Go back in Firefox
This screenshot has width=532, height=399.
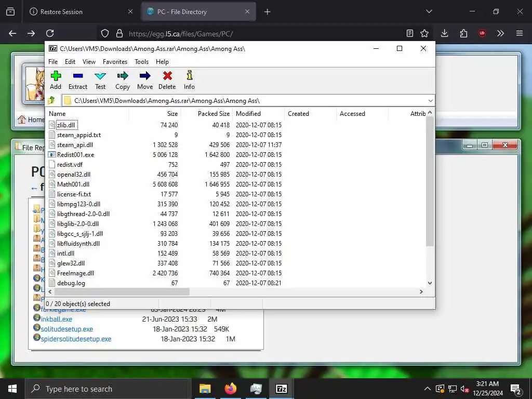(12, 33)
